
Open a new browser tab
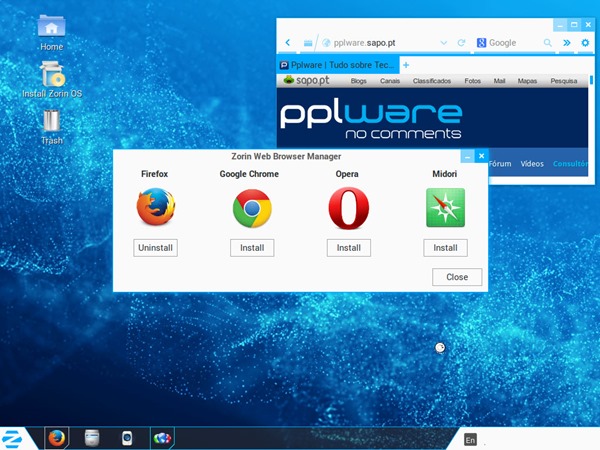[406, 65]
